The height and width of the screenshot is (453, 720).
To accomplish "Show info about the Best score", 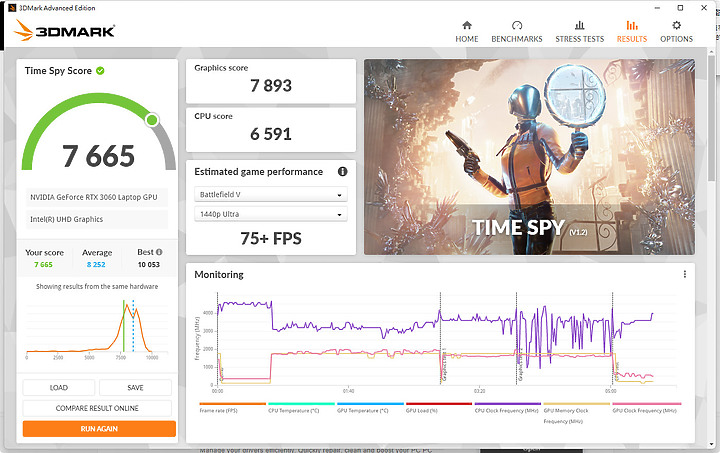I will pyautogui.click(x=159, y=252).
